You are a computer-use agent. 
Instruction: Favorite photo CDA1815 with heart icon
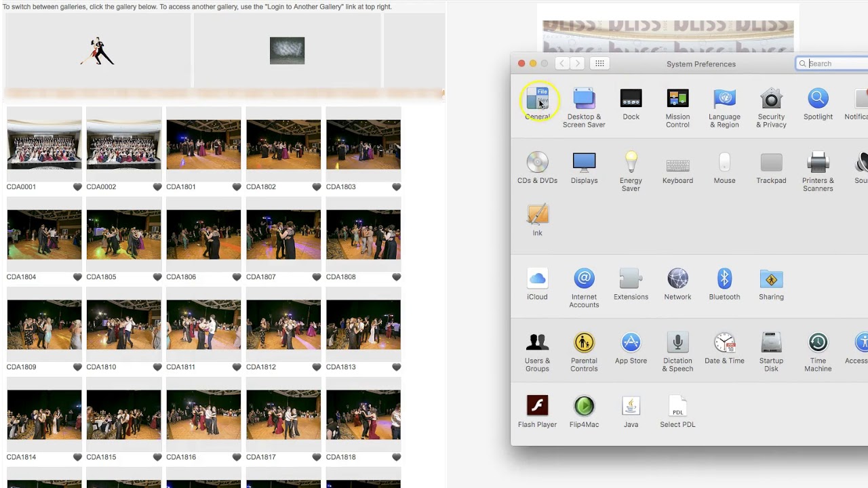157,457
